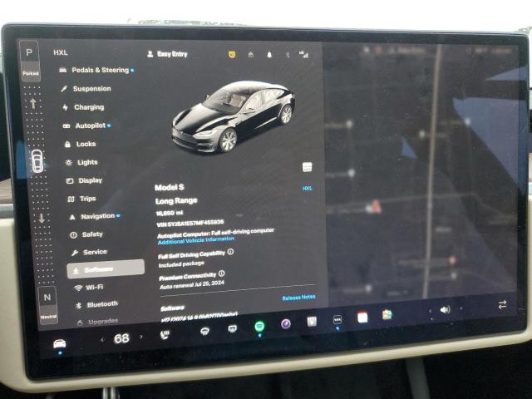
Task: Open the calendar app icon
Action: click(x=362, y=318)
